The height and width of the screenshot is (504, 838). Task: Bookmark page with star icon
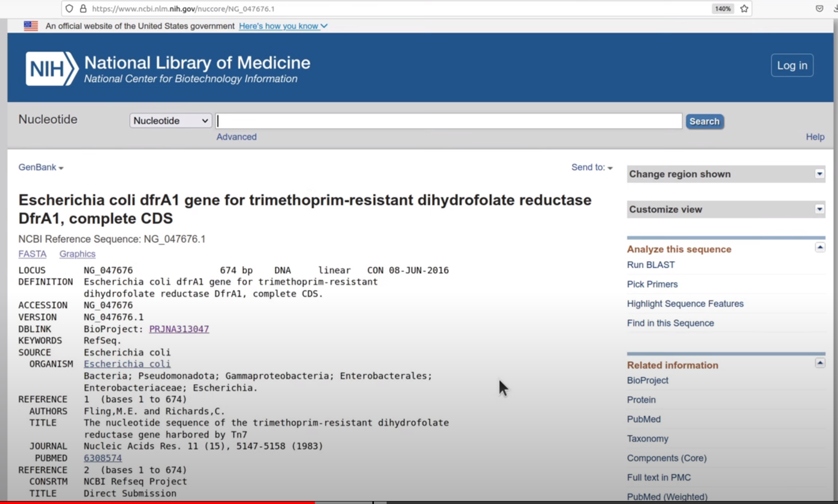coord(744,8)
